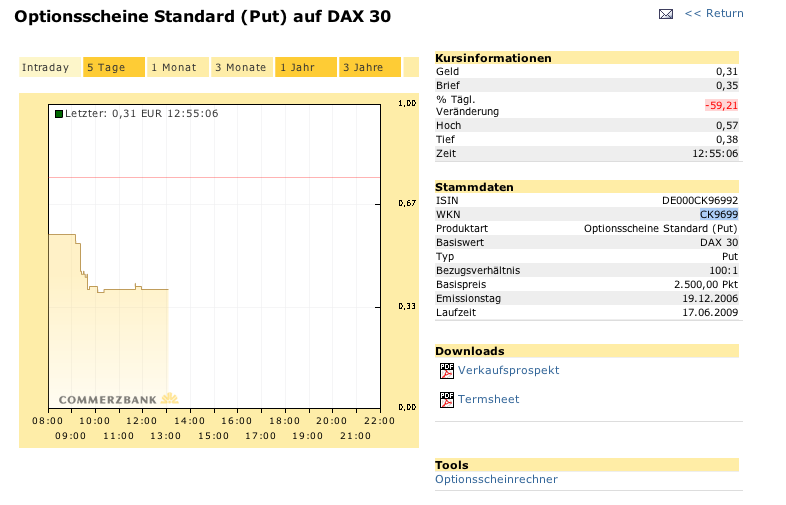Switch to the Intraday chart tab

(46, 68)
